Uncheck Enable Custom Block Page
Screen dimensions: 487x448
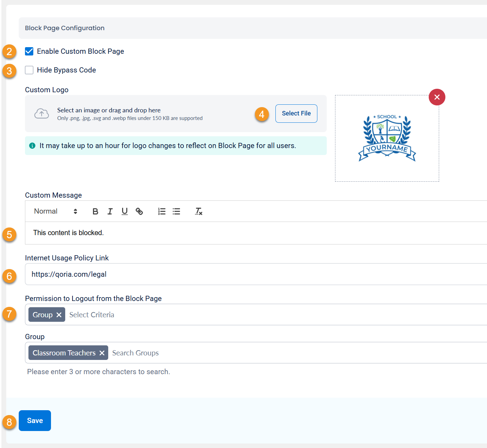point(29,51)
